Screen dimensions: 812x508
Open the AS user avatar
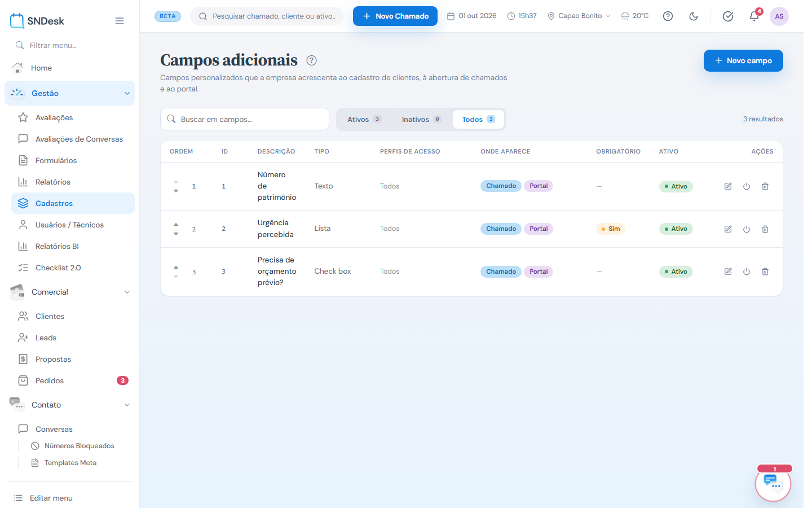(779, 16)
